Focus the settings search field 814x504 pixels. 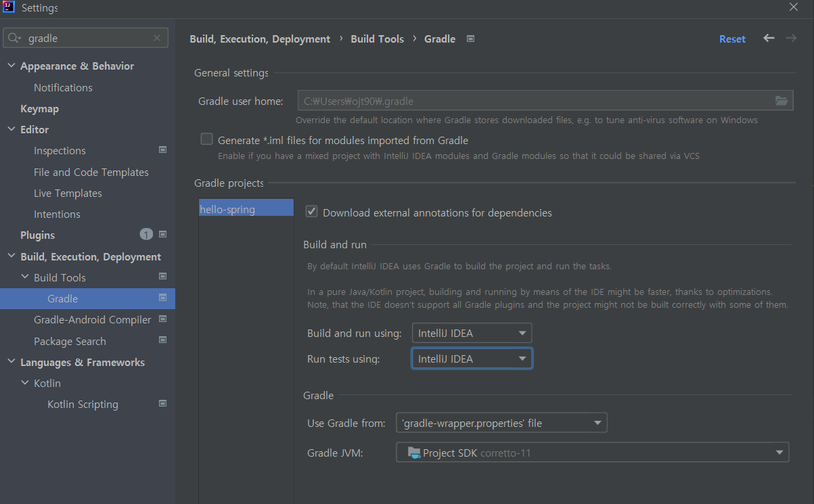point(86,39)
